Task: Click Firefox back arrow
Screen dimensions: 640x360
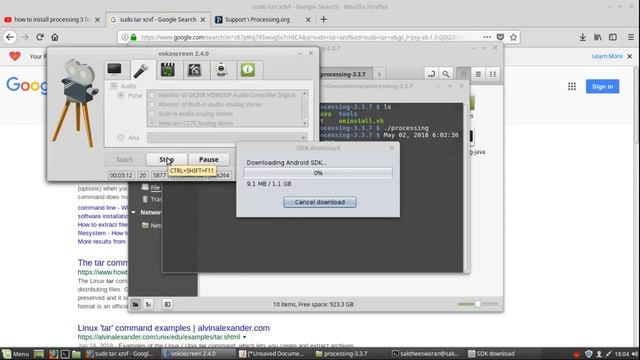Action: point(10,37)
